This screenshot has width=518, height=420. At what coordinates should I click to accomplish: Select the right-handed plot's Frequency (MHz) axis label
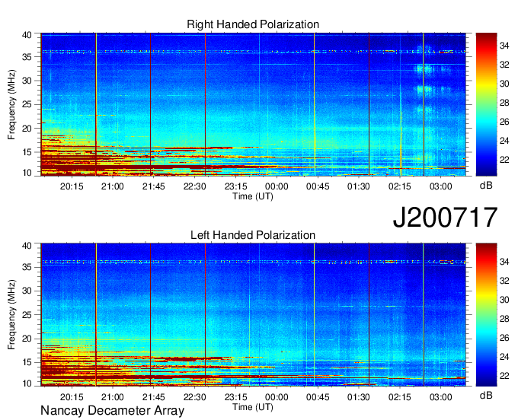[11, 104]
